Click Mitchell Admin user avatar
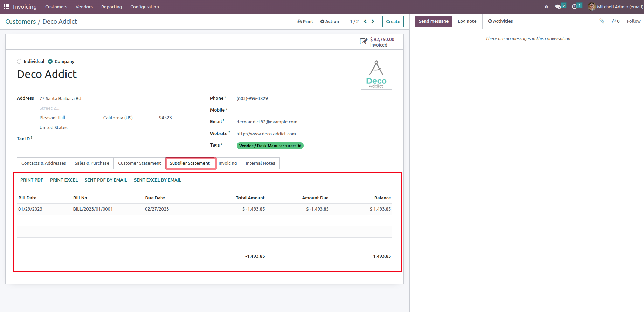 (592, 7)
